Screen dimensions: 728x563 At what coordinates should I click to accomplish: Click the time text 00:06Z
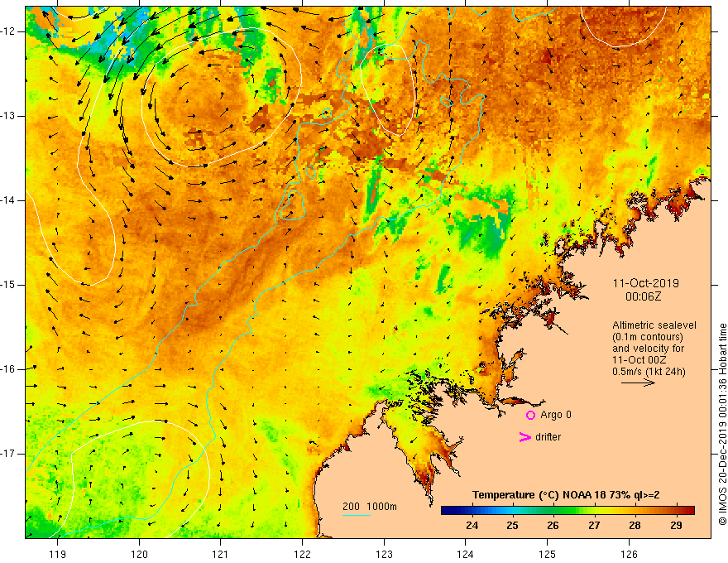click(x=643, y=296)
